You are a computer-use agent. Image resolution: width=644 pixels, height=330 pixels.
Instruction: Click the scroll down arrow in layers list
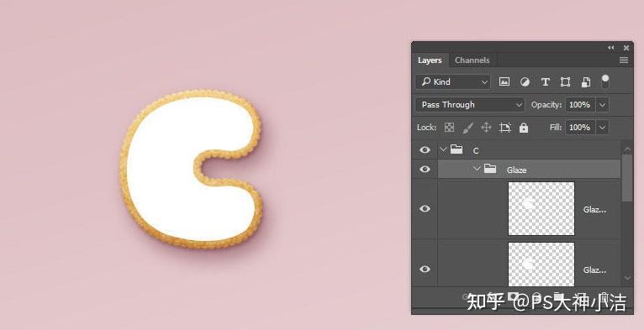(627, 278)
